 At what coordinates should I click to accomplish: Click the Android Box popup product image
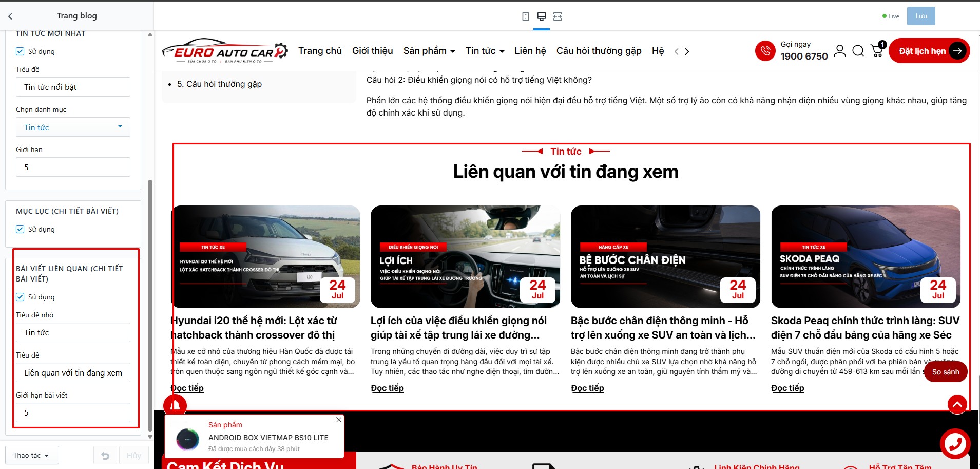[x=187, y=439]
